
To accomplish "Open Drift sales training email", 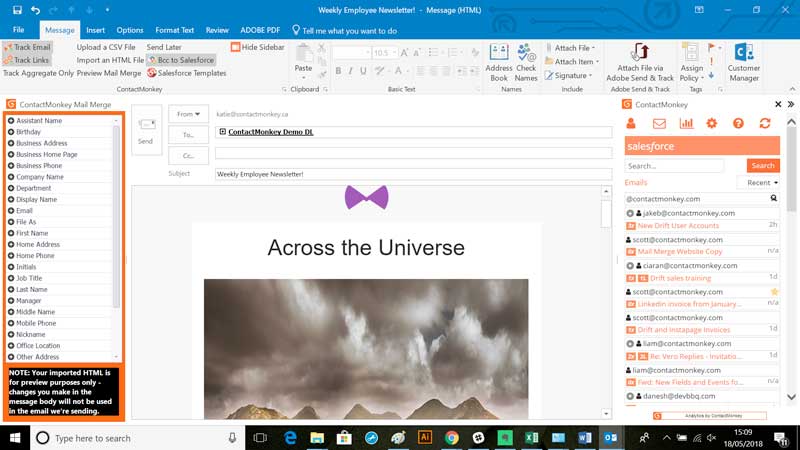I will 681,278.
